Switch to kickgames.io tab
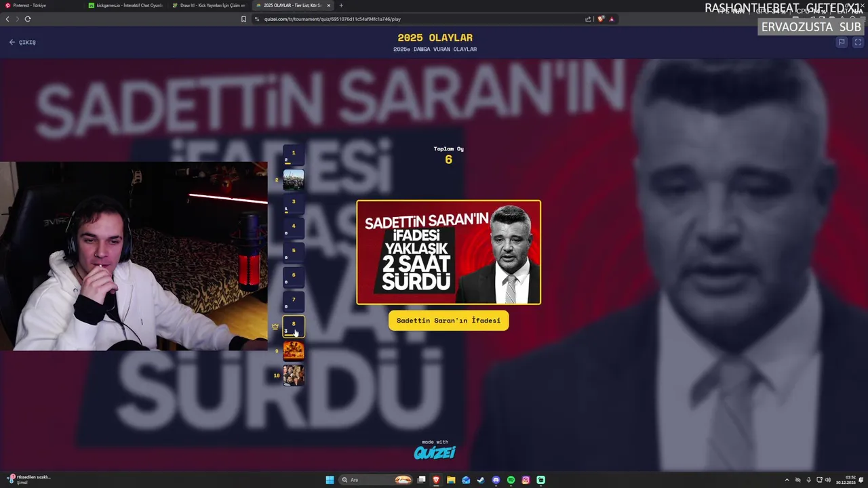 tap(125, 5)
